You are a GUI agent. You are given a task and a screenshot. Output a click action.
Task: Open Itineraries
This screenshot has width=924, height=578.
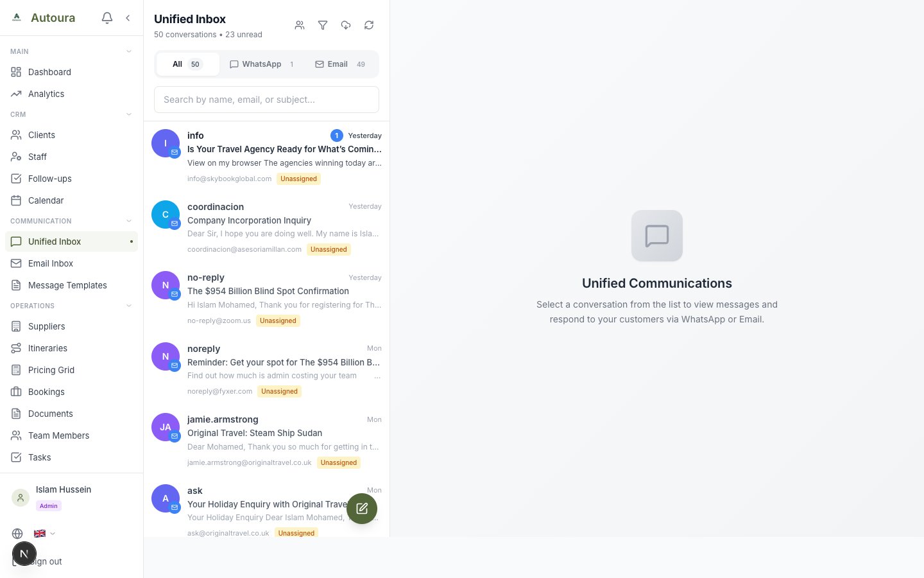pos(71,348)
